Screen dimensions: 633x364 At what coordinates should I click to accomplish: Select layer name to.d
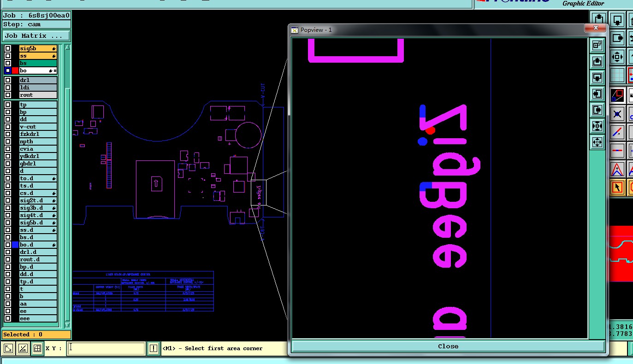pos(38,178)
